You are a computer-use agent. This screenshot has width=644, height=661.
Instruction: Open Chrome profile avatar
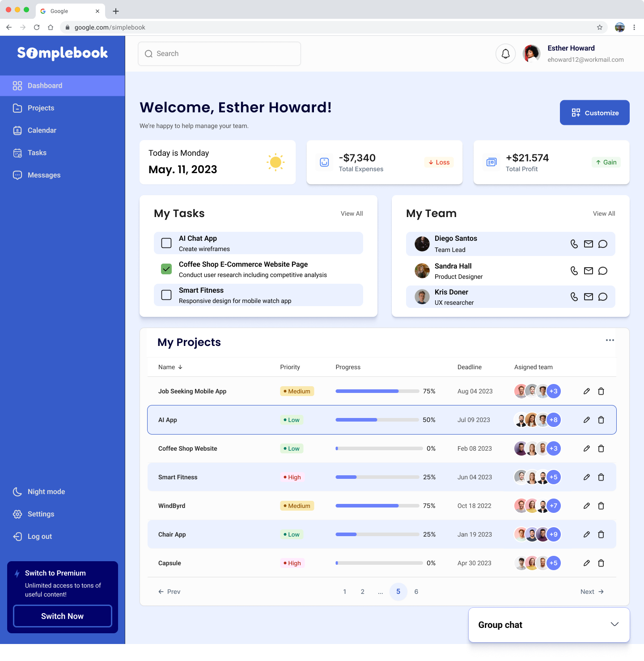pos(620,27)
